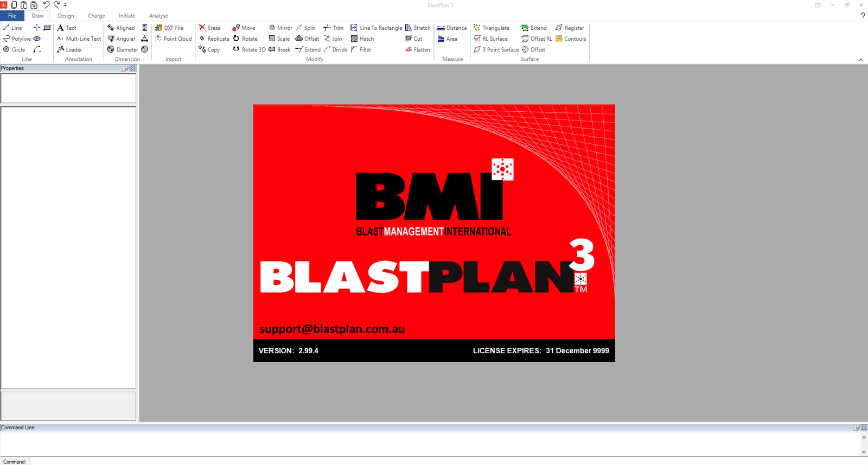Use the Rotate 3D tool
This screenshot has height=465, width=868.
pyautogui.click(x=249, y=49)
